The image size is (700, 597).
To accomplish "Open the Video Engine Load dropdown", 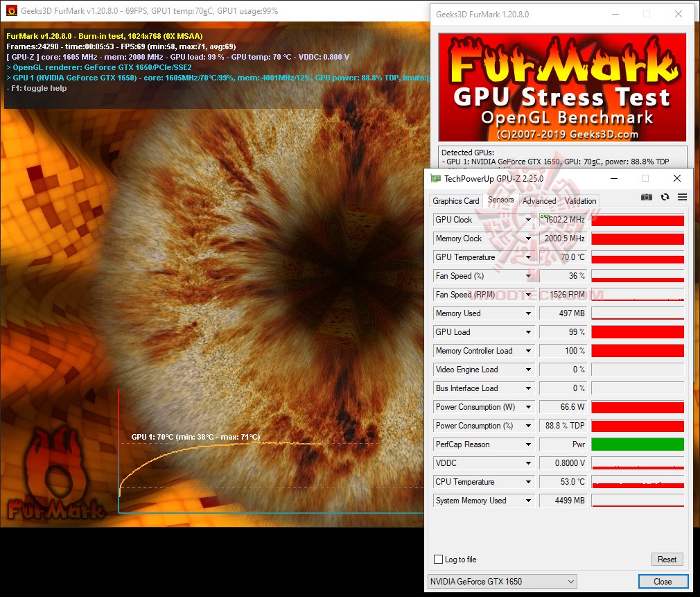I will (x=528, y=370).
